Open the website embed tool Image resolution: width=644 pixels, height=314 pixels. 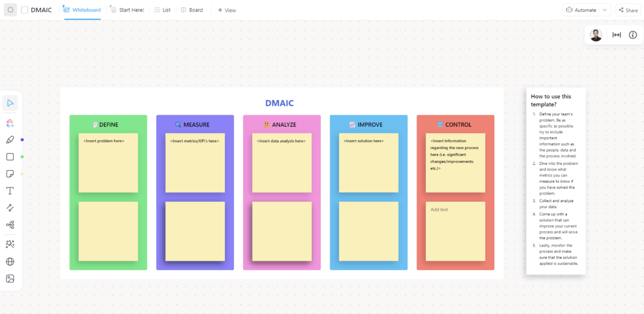[x=10, y=262]
